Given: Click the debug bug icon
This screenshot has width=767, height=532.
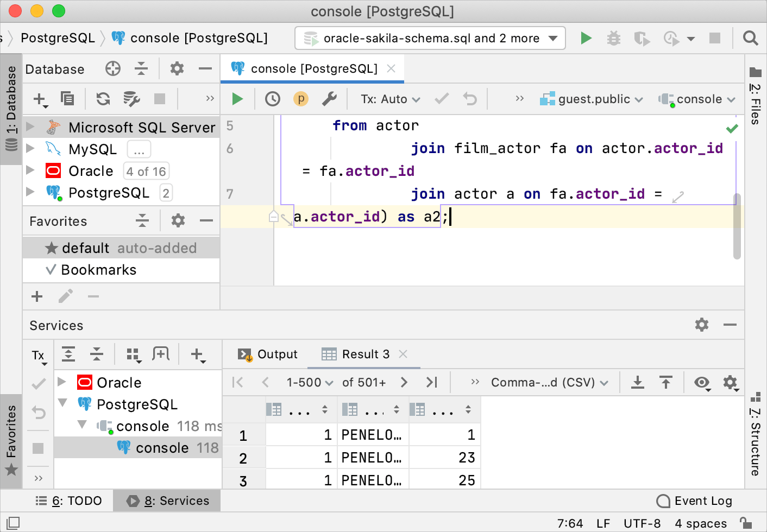Looking at the screenshot, I should pos(613,38).
